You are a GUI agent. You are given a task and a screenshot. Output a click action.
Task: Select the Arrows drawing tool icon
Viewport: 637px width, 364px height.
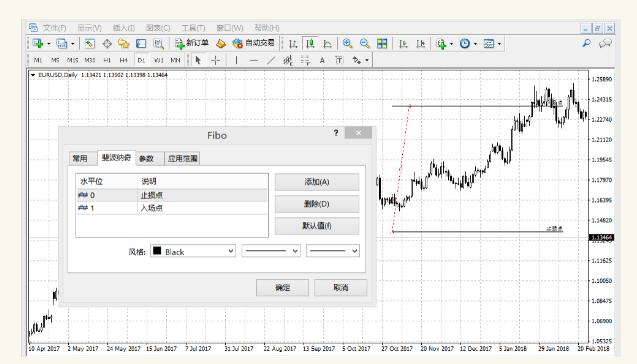357,60
